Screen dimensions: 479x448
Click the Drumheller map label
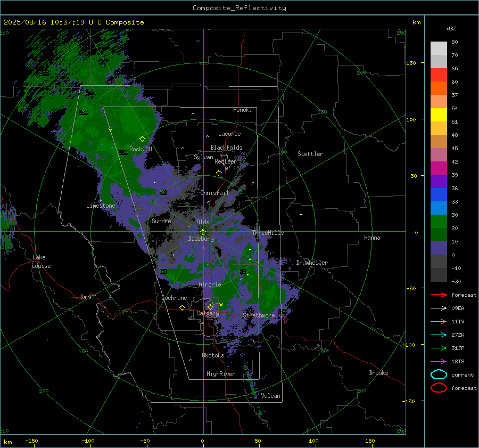pos(312,263)
